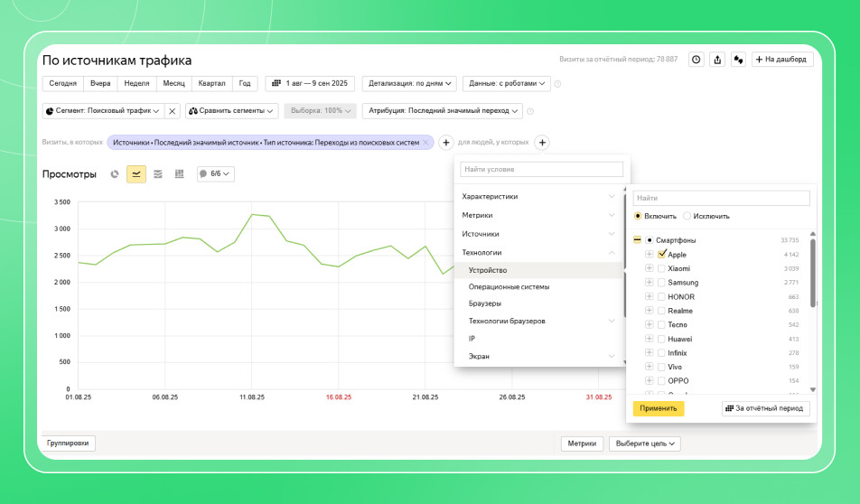
Task: Switch to column chart view
Action: 180,173
